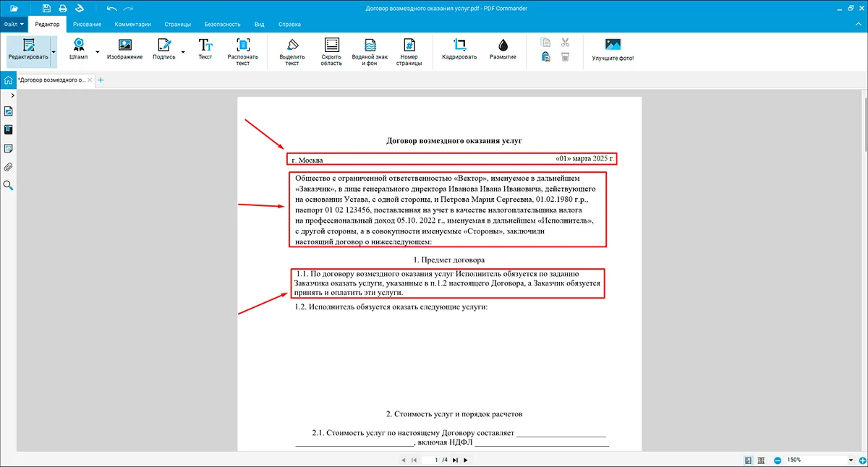Switch to the Редактор tab
This screenshot has height=467, width=868.
[47, 24]
